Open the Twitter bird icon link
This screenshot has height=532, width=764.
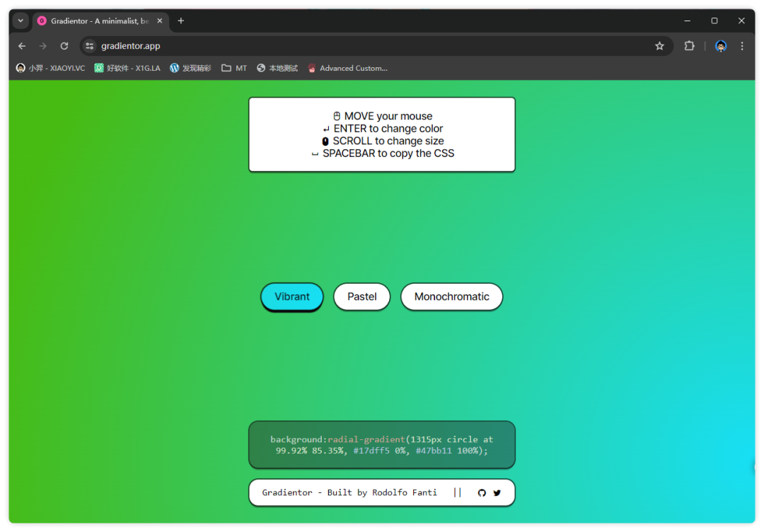[x=497, y=493]
